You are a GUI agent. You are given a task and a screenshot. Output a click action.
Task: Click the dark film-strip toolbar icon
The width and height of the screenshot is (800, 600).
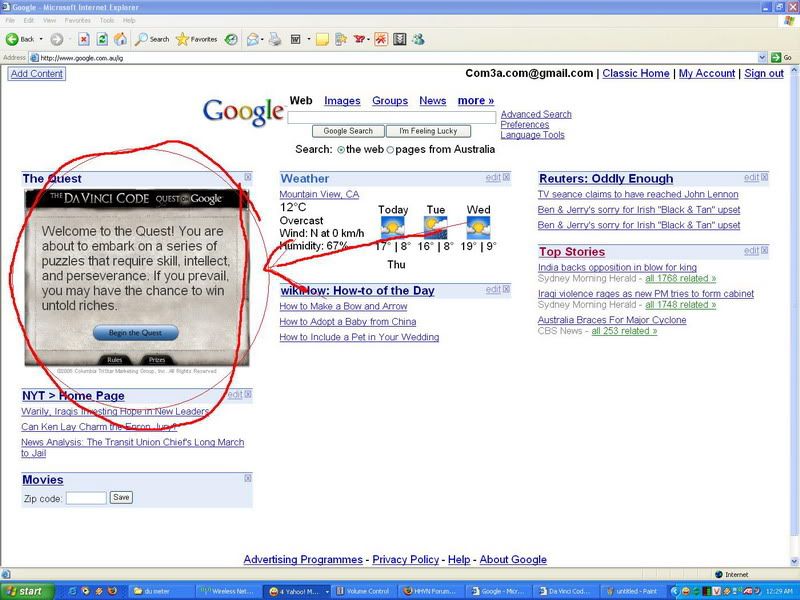coord(399,39)
